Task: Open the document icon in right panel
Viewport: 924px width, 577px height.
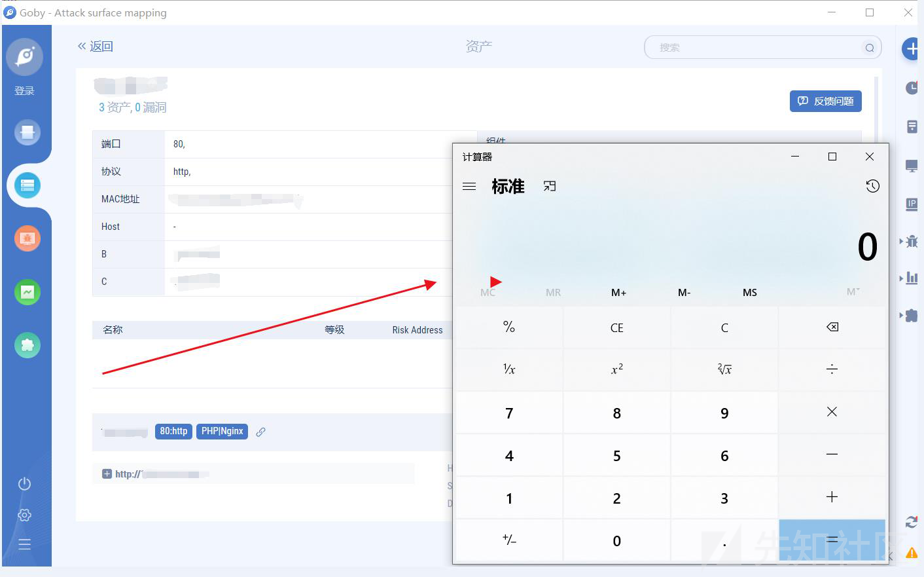Action: point(912,126)
